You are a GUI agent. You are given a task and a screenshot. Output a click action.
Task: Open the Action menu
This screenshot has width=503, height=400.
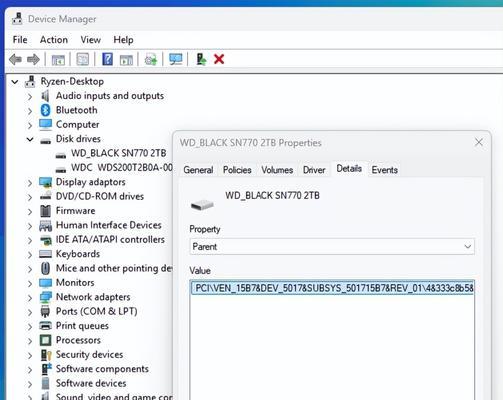point(54,40)
